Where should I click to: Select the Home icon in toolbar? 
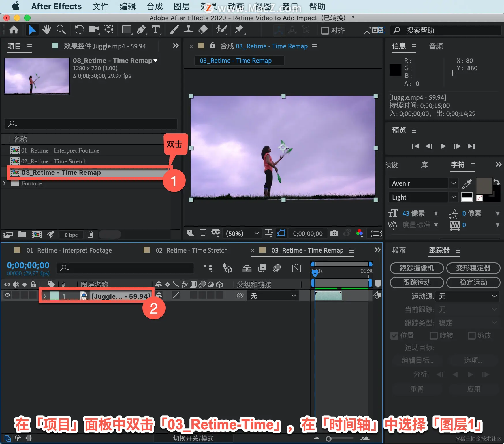click(x=14, y=30)
